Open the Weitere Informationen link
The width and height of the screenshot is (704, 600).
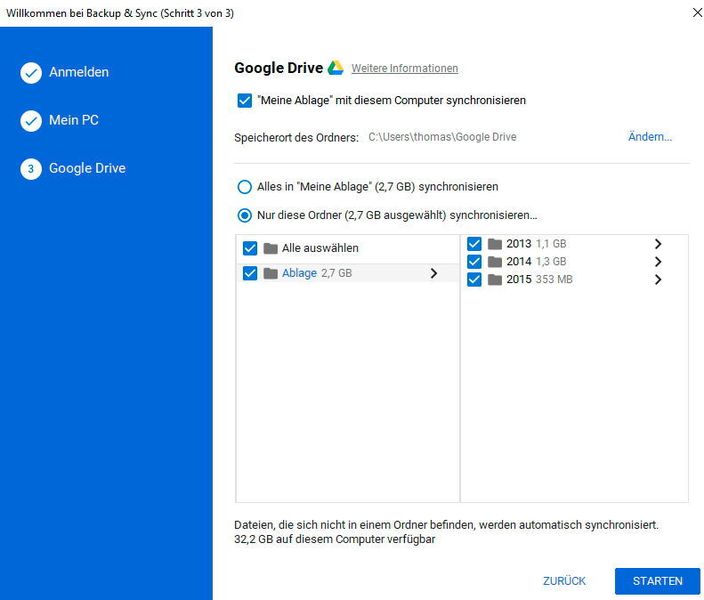[x=404, y=69]
